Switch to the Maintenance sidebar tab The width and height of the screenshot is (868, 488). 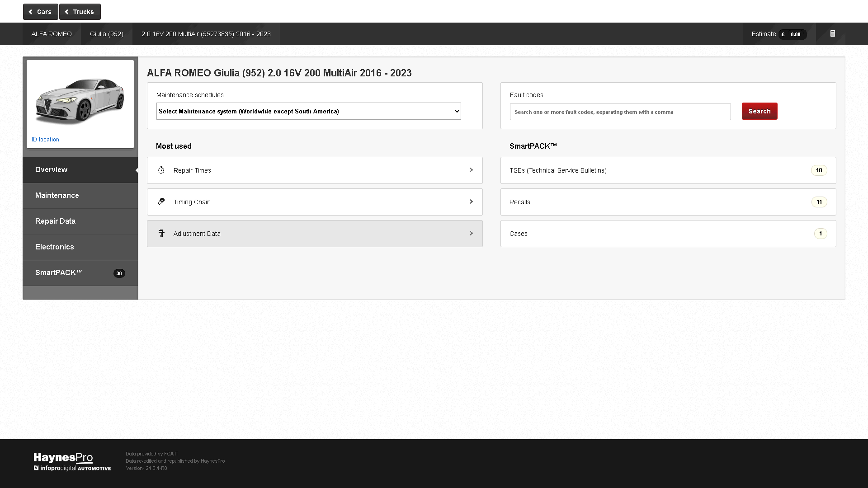[x=57, y=195]
